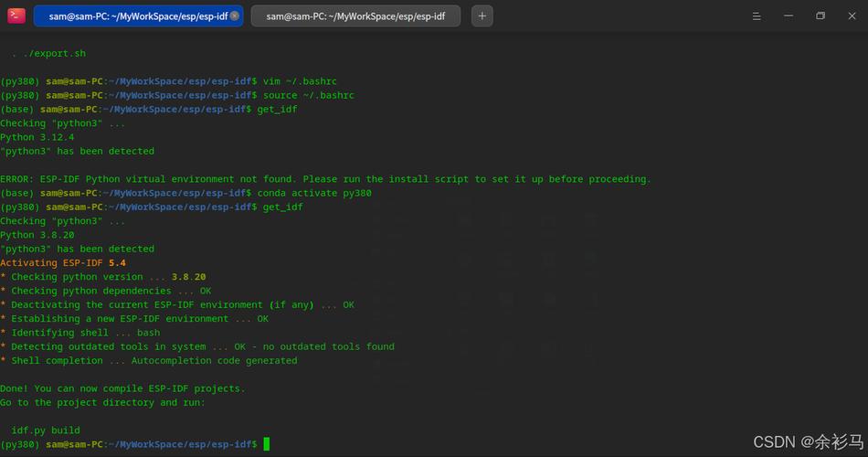Screen dimensions: 868x457
Task: Click 'Detecting outdated tools in system' line
Action: 197,346
